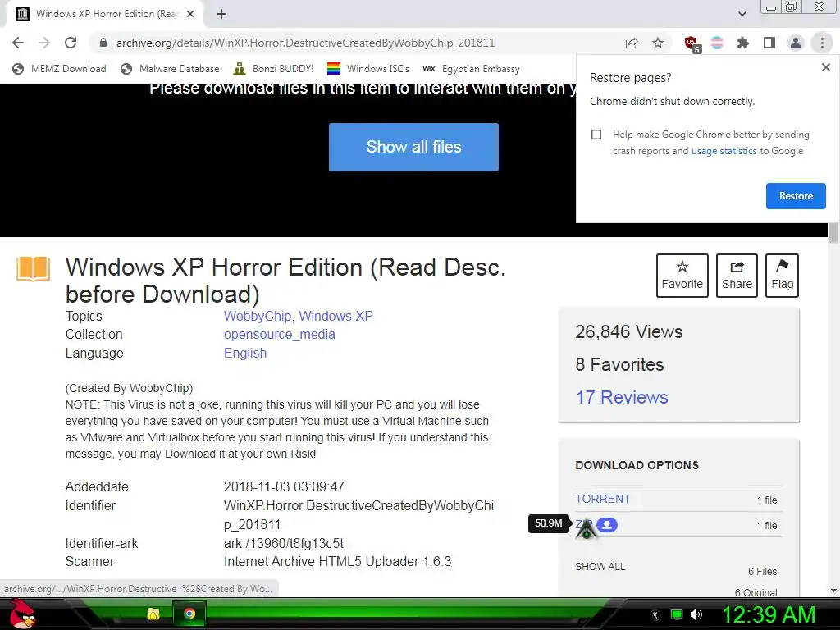
Task: Open Chrome three-dot menu
Action: [x=822, y=43]
